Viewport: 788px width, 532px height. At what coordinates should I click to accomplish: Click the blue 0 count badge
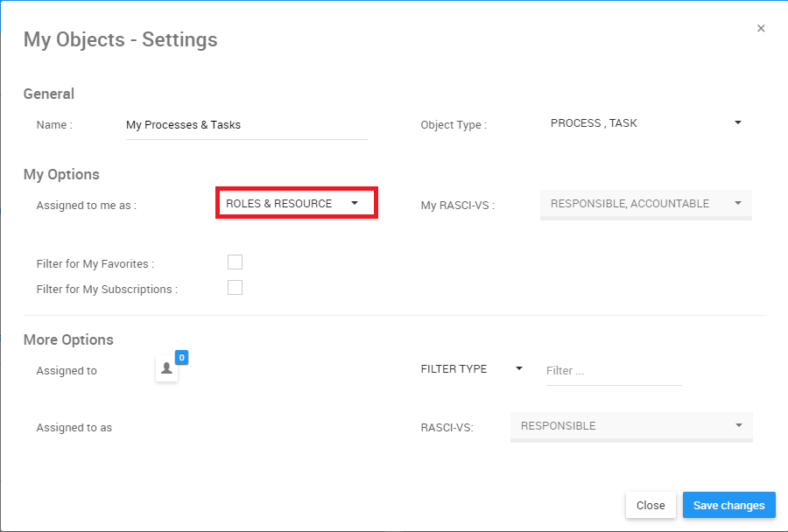tap(181, 357)
